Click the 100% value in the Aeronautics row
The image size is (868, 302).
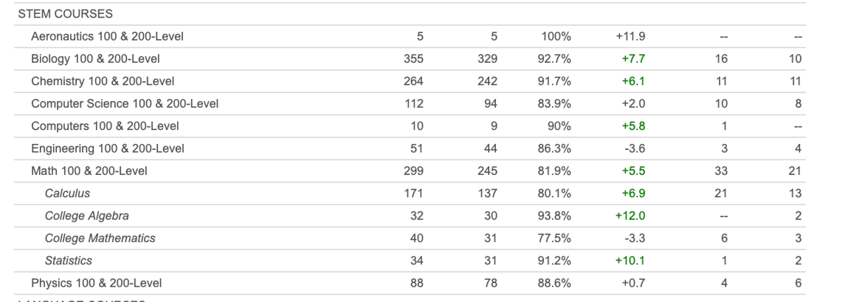point(557,36)
